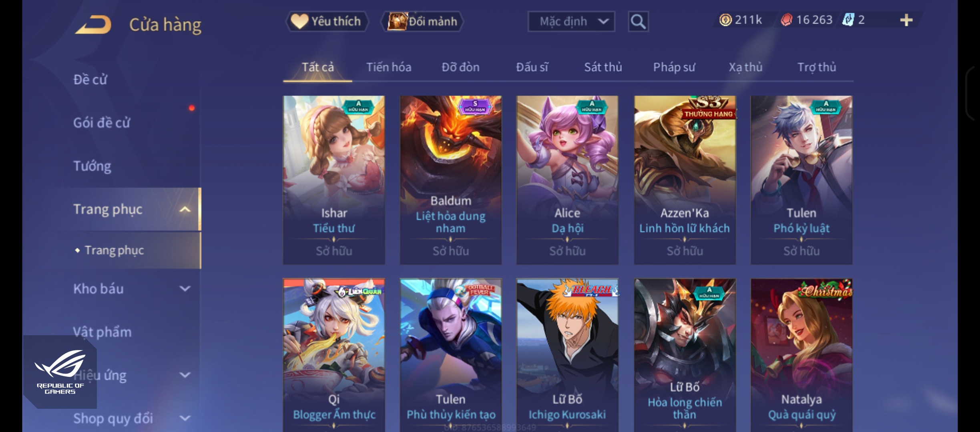Tap the plus icon to add currency

(906, 20)
